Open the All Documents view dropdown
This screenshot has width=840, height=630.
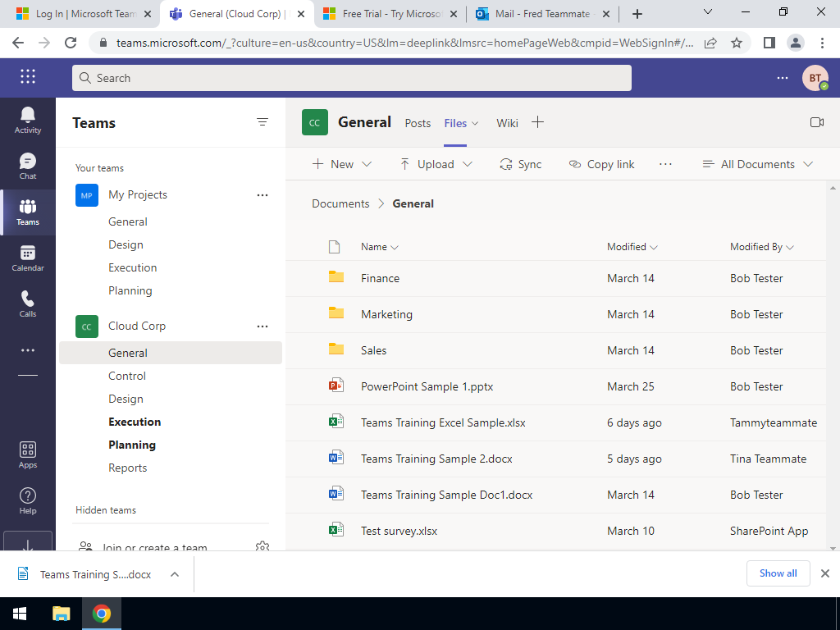[757, 164]
